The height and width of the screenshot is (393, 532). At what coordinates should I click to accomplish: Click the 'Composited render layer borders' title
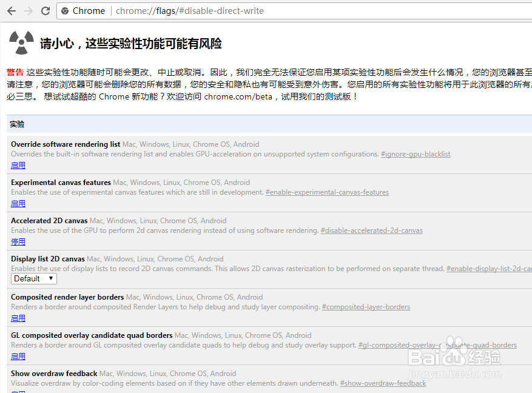point(67,297)
